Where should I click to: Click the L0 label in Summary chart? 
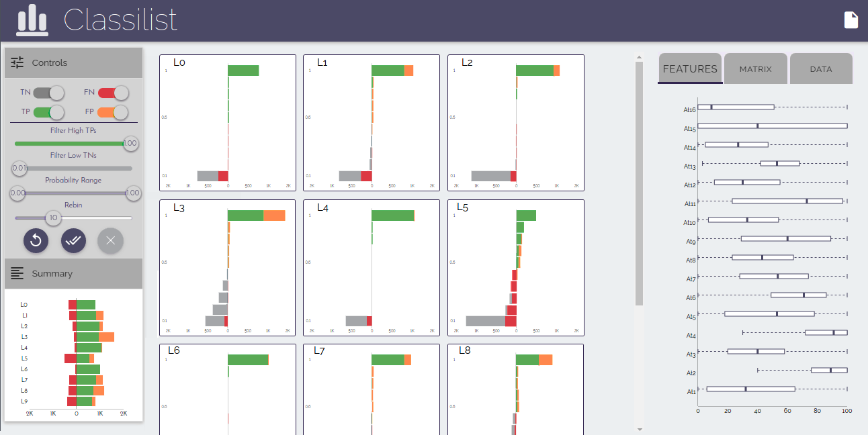[x=24, y=305]
